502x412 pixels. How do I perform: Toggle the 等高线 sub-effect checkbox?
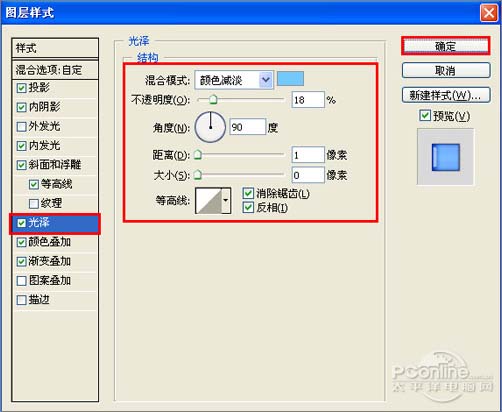click(34, 184)
